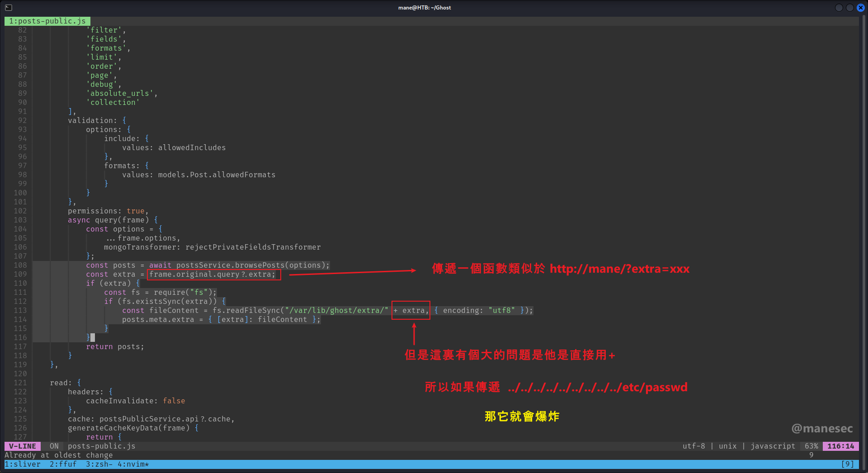Switch to tmux window 3:zsh-

coord(99,464)
